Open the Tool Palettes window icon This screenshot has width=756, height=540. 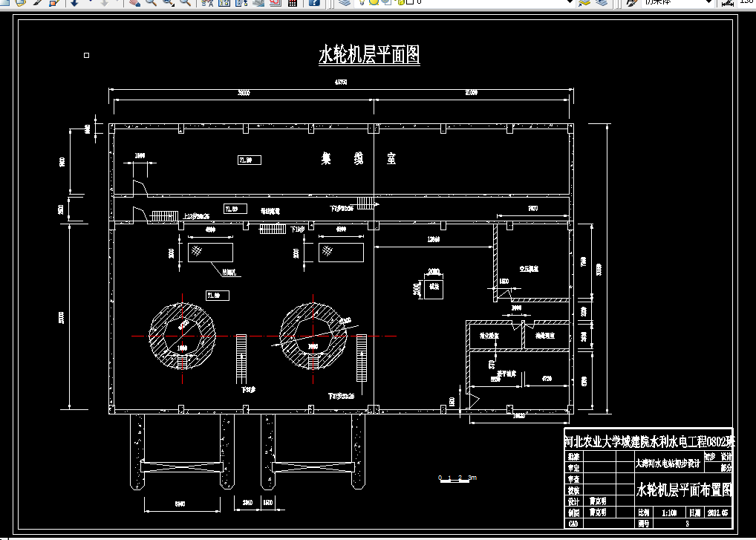click(241, 2)
